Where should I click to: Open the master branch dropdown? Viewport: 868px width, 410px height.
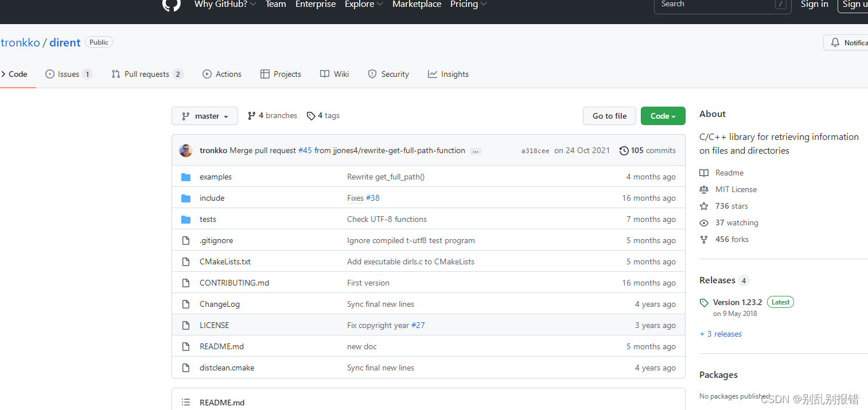pyautogui.click(x=205, y=116)
